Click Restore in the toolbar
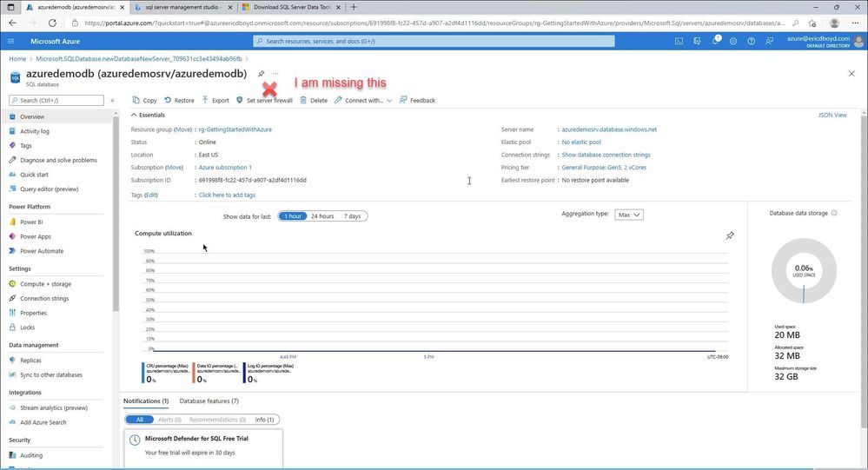The height and width of the screenshot is (470, 868). point(179,100)
